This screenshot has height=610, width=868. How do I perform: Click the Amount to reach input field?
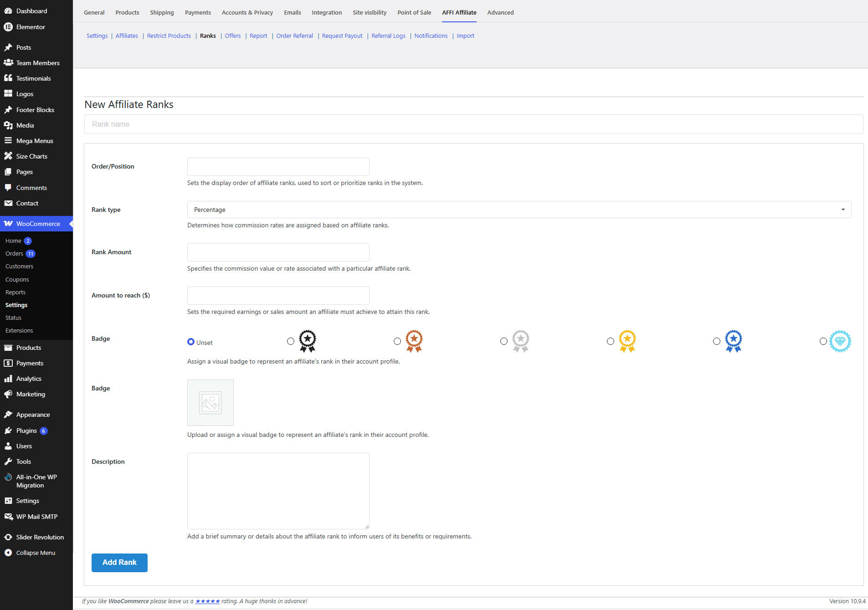pos(278,296)
